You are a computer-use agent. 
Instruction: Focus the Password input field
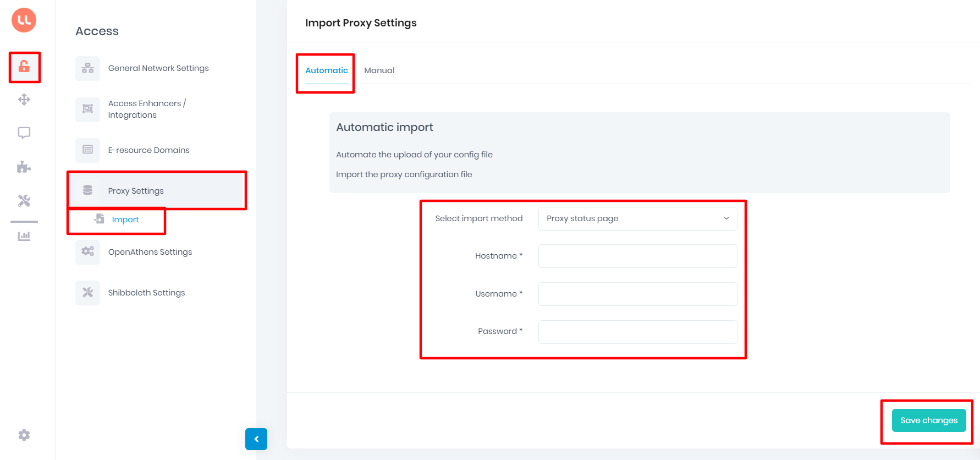[637, 332]
